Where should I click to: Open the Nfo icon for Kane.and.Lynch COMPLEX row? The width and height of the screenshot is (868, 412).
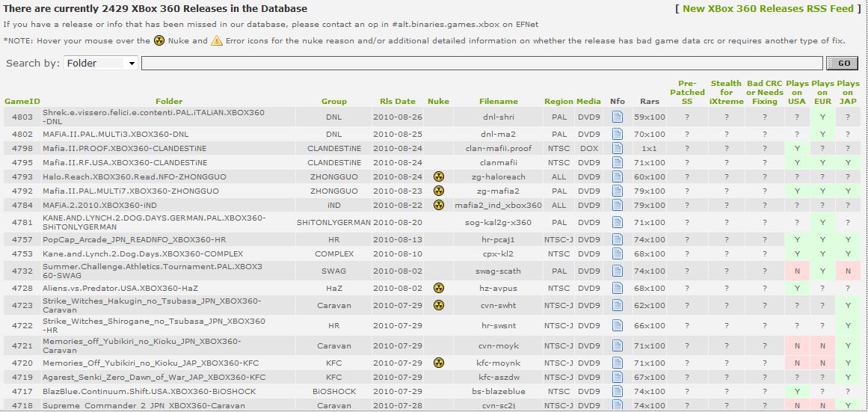click(x=618, y=253)
